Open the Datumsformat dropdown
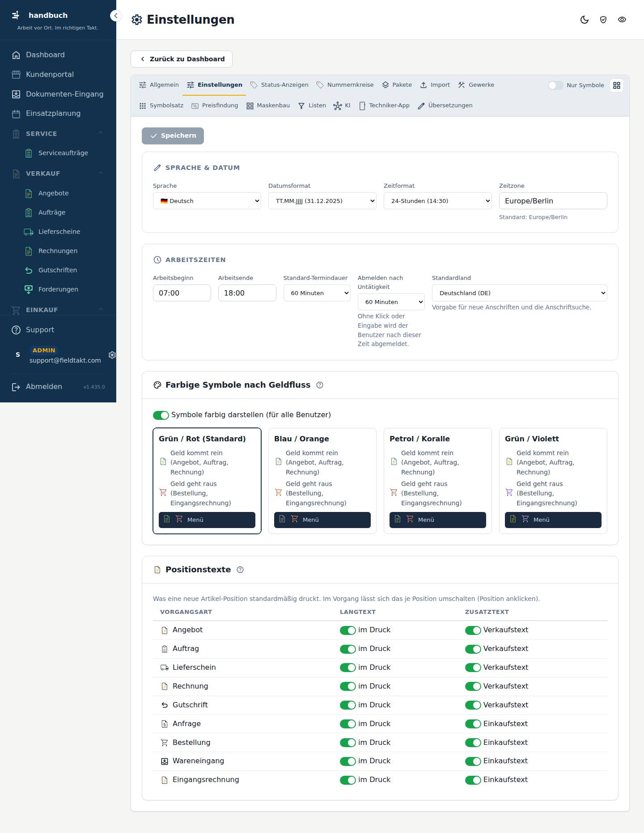The image size is (644, 833). pos(322,201)
